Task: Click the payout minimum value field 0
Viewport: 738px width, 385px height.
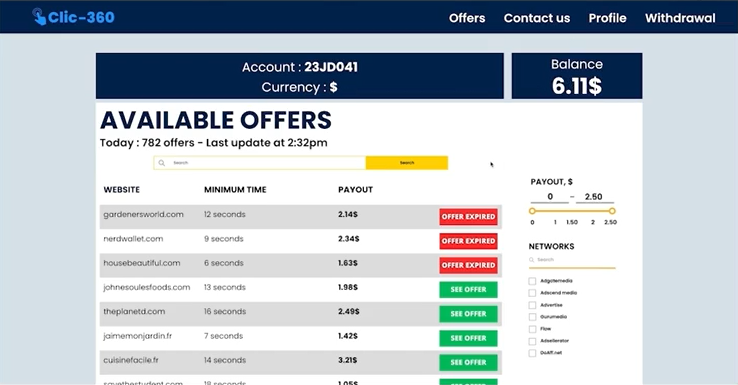Action: click(x=550, y=197)
